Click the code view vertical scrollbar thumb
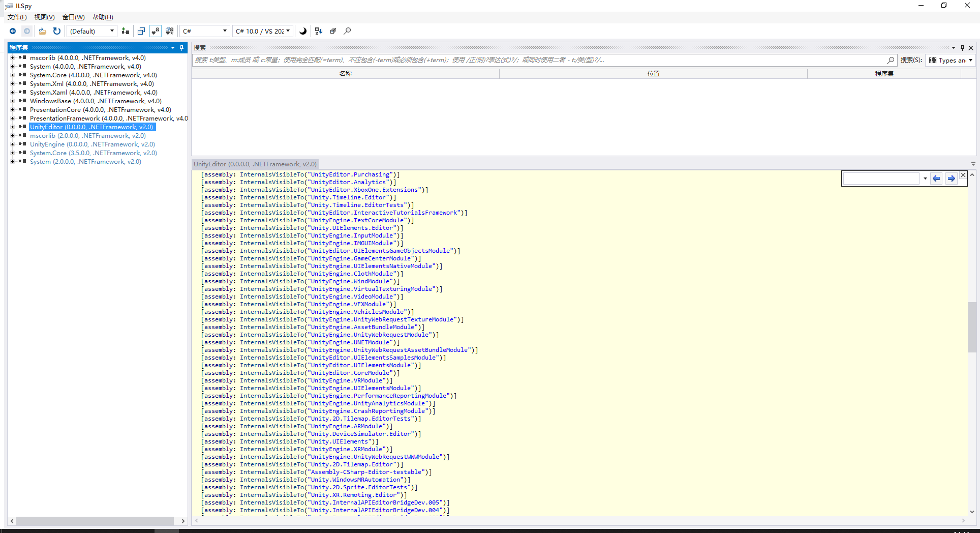This screenshot has width=980, height=533. click(972, 327)
